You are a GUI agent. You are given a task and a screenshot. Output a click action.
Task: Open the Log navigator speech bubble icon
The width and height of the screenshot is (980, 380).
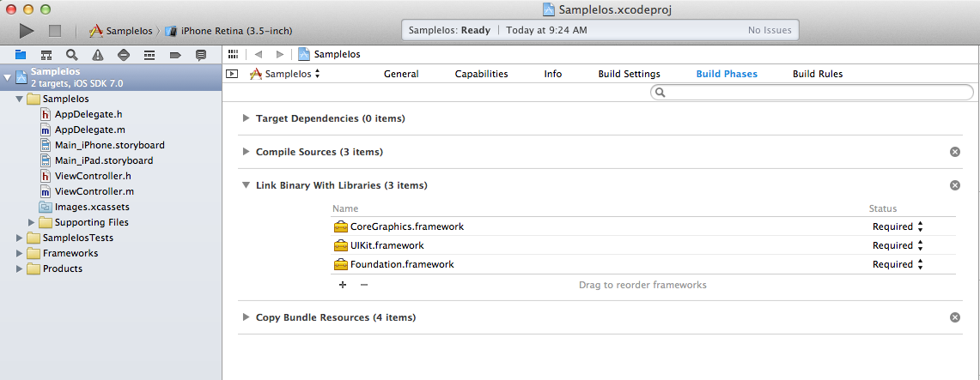pyautogui.click(x=201, y=55)
